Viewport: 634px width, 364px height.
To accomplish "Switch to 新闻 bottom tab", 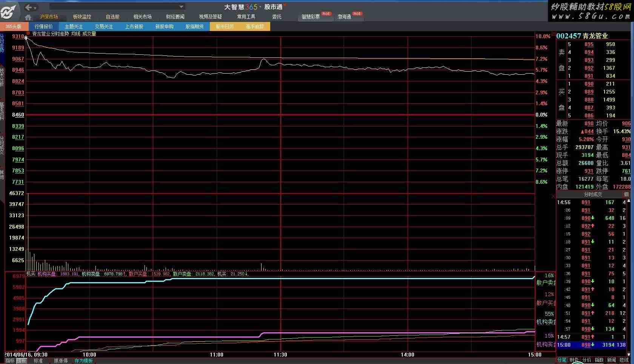I will coord(611,360).
